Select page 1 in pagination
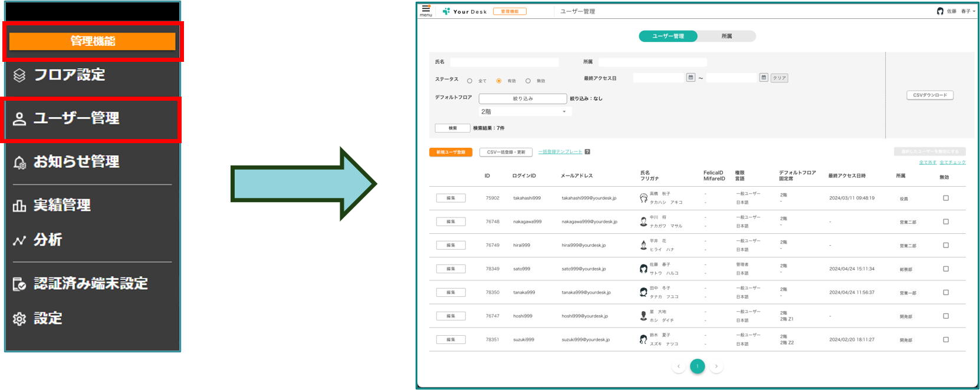Image resolution: width=980 pixels, height=390 pixels. pyautogui.click(x=698, y=366)
